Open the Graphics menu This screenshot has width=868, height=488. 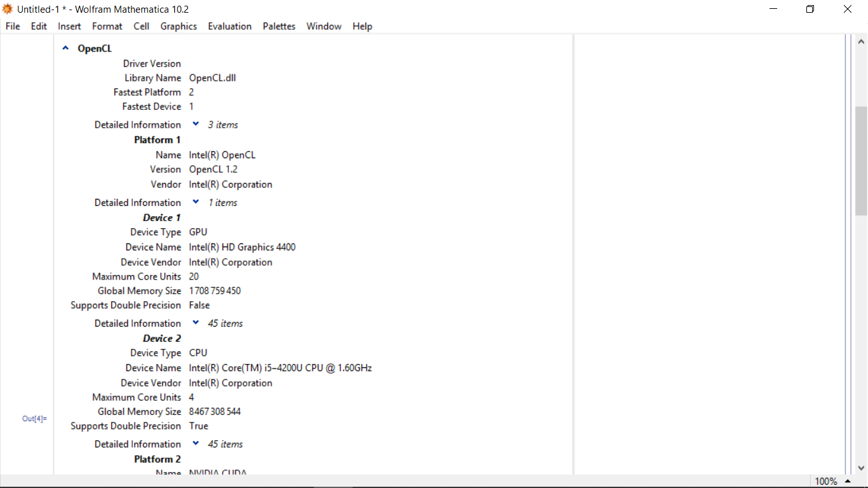click(x=179, y=26)
